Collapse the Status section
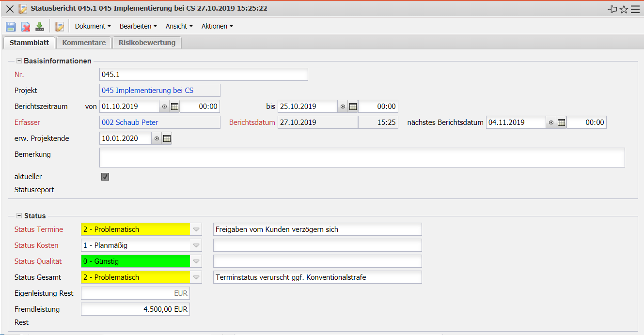 point(19,216)
